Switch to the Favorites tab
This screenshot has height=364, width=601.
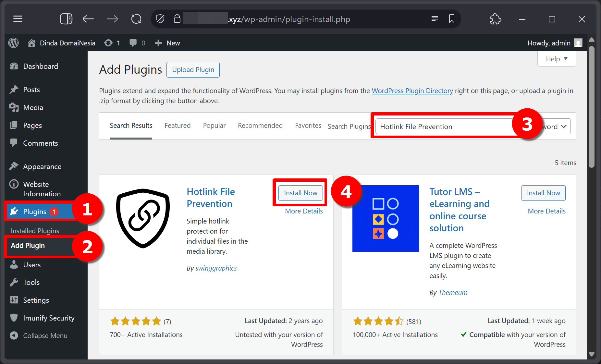[308, 126]
